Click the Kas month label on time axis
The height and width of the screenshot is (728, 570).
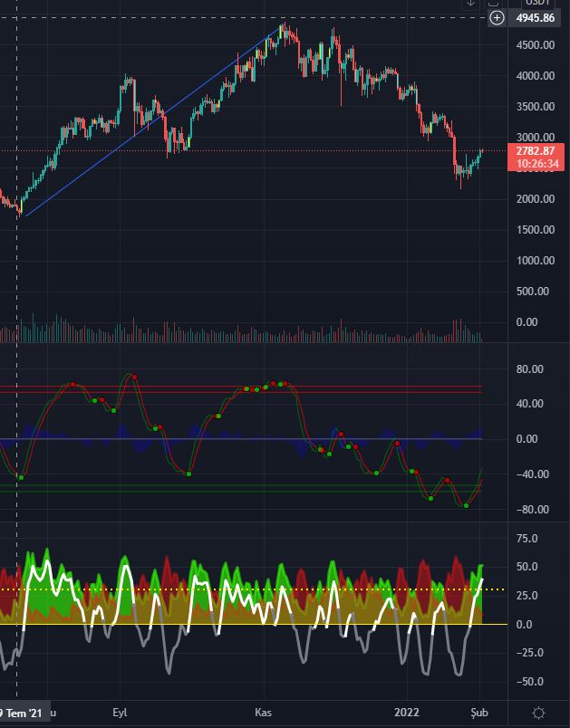click(x=264, y=713)
